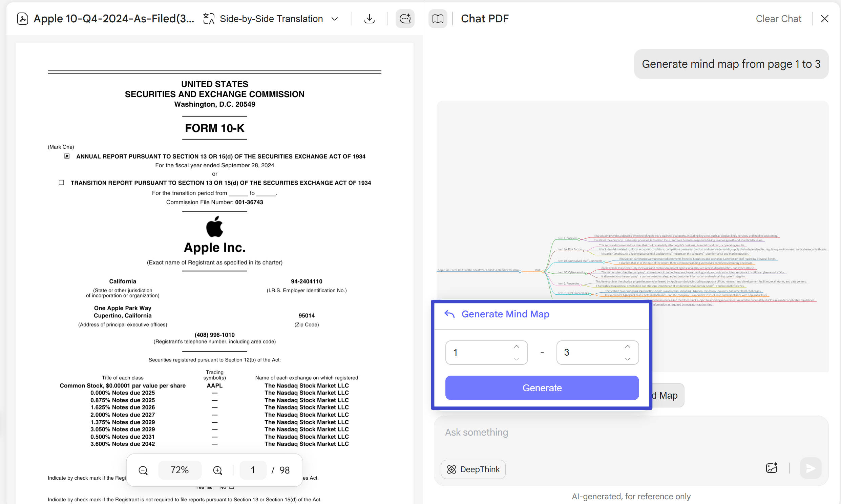
Task: Enable DeepThink mode
Action: 473,469
